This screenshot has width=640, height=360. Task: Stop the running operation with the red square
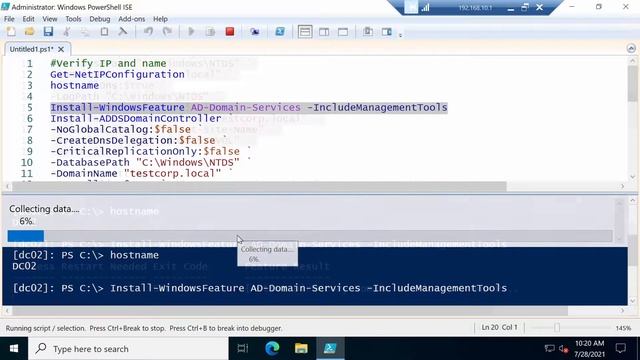[x=230, y=31]
